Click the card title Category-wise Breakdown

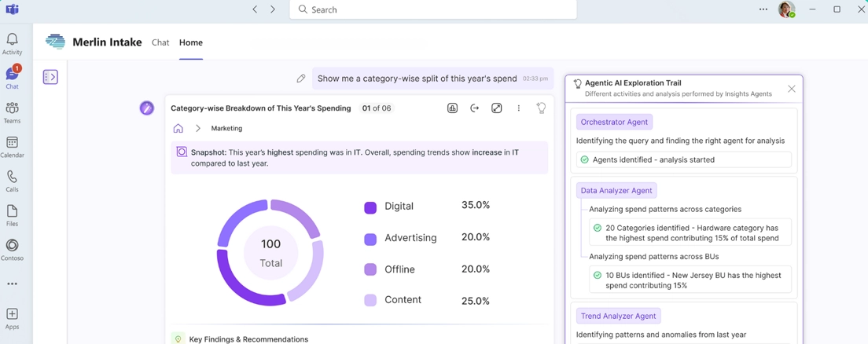[261, 108]
